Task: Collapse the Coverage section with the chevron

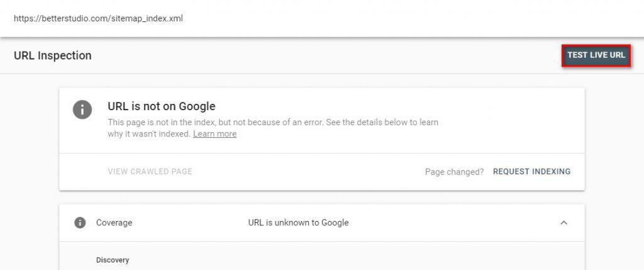Action: tap(563, 222)
